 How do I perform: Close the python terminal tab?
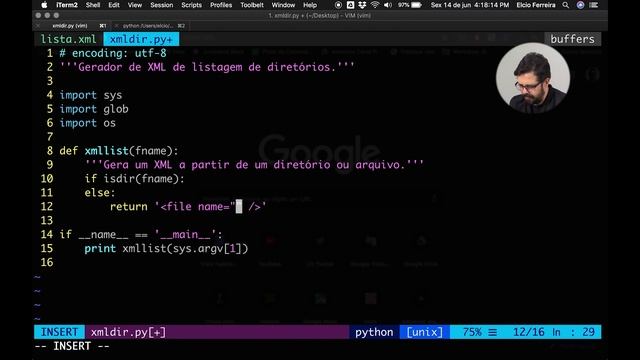pyautogui.click(x=116, y=26)
